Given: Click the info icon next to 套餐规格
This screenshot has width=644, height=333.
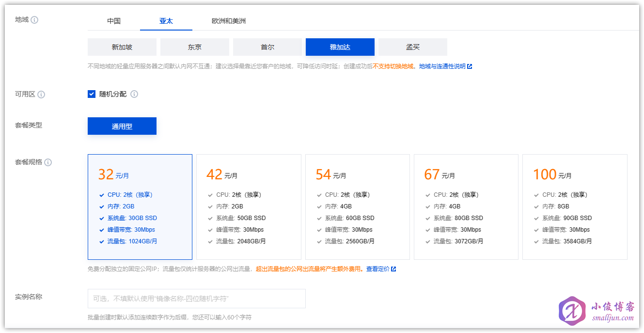Looking at the screenshot, I should pos(48,162).
